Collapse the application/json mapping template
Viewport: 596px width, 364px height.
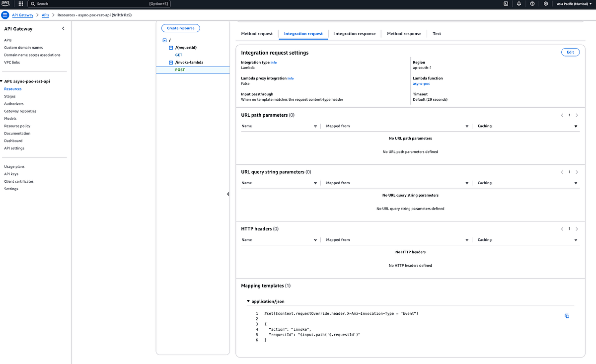point(248,301)
